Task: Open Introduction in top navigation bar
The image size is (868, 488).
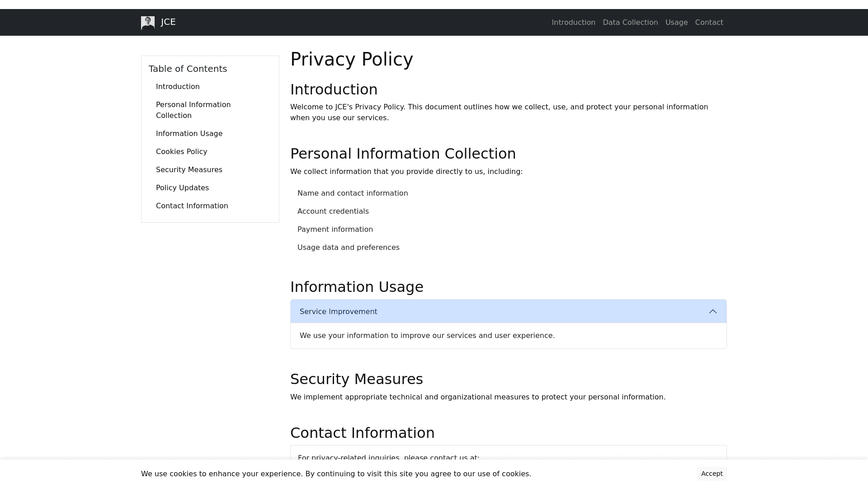Action: point(573,23)
